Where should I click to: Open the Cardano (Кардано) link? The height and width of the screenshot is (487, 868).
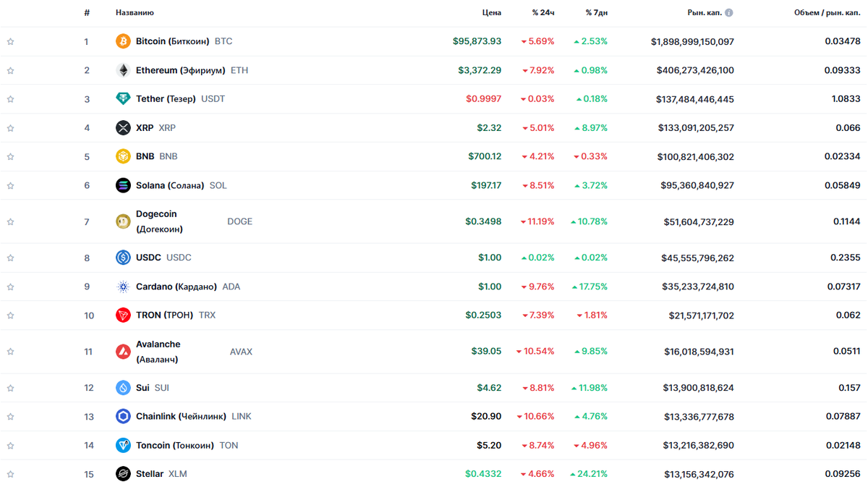pos(176,287)
